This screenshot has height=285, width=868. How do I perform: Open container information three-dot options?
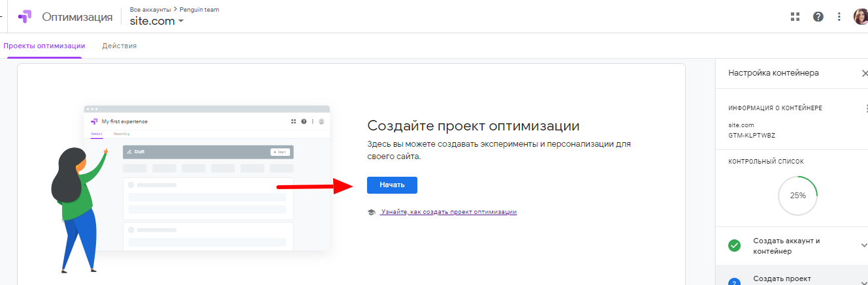(866, 108)
